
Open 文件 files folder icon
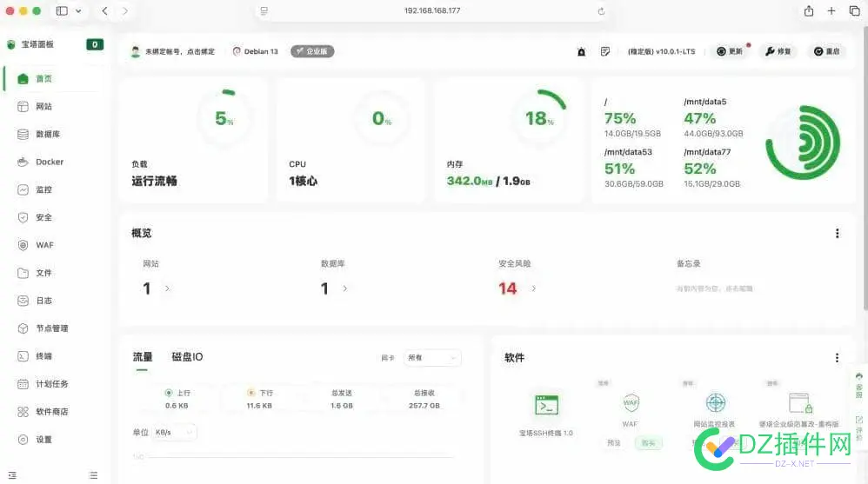(x=23, y=273)
